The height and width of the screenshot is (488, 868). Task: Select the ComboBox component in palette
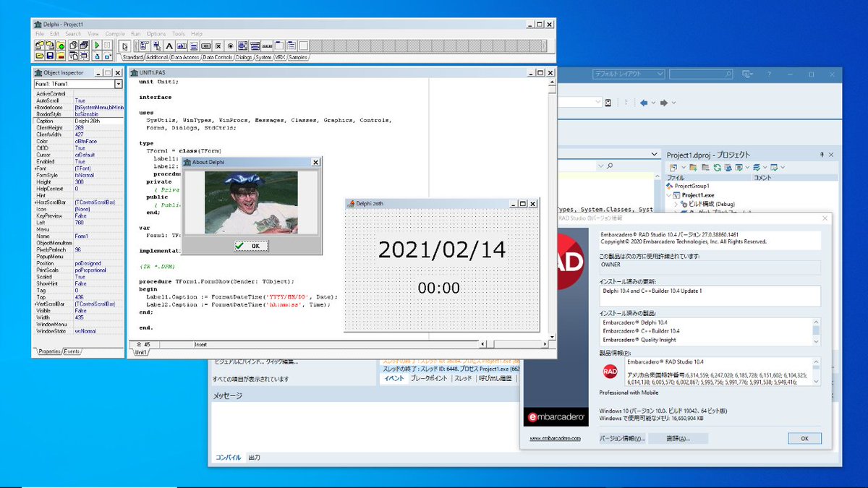point(255,46)
